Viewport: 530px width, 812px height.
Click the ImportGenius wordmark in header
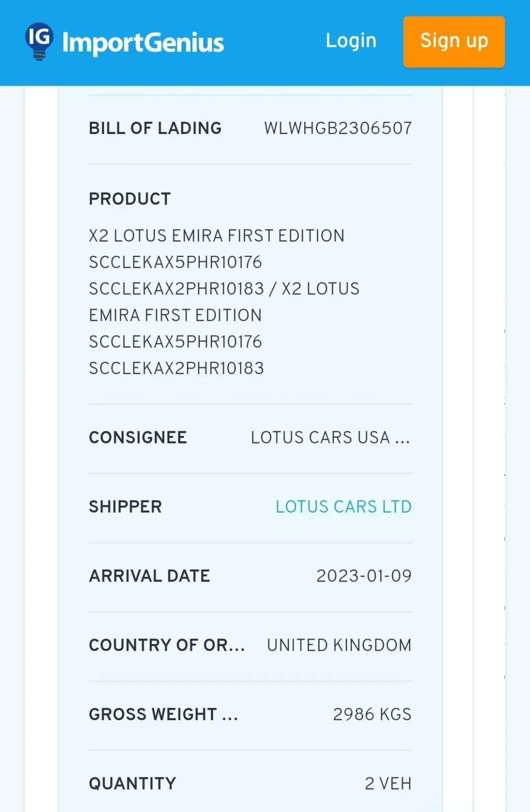point(143,43)
